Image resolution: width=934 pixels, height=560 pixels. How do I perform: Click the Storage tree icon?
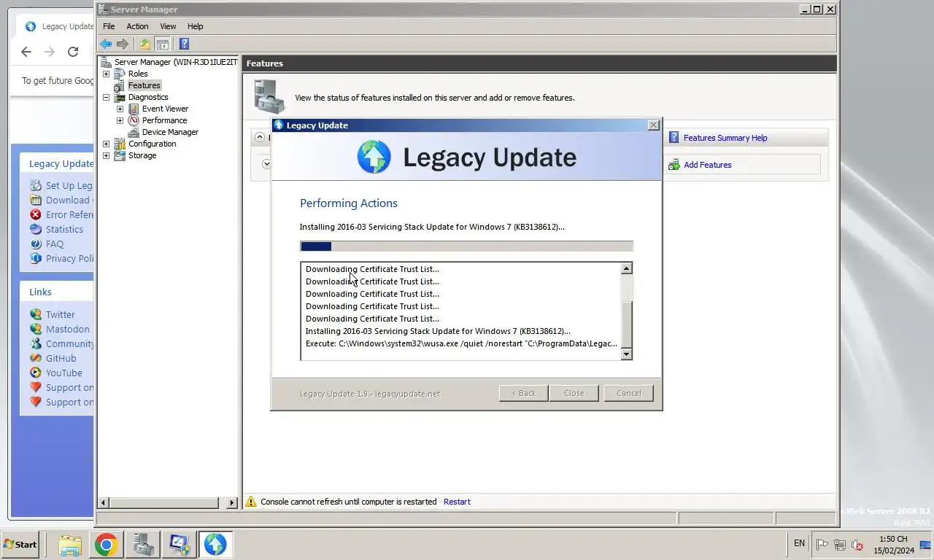pyautogui.click(x=120, y=155)
